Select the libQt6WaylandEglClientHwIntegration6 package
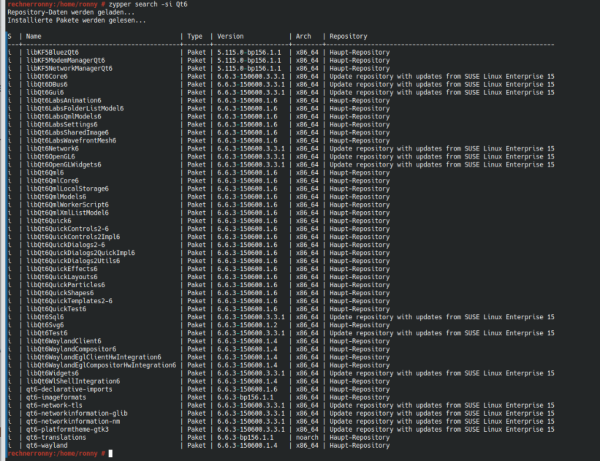This screenshot has height=461, width=600. pos(94,357)
